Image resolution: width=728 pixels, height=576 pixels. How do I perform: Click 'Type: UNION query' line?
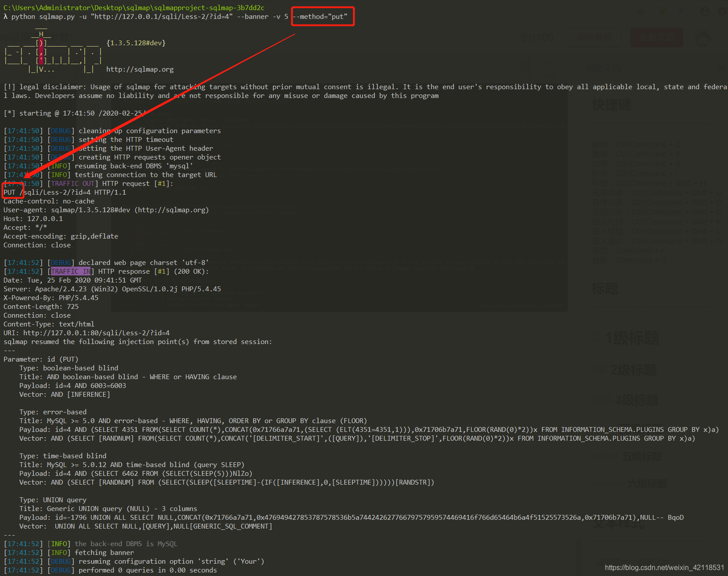(x=53, y=500)
